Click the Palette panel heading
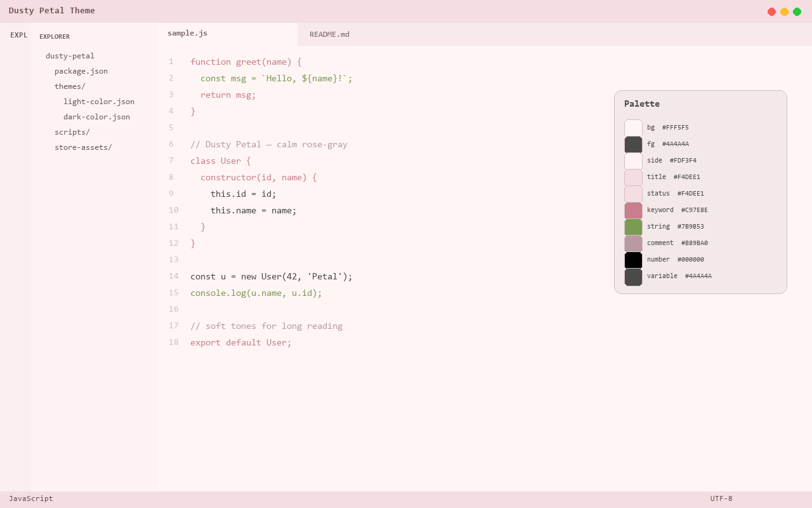 [642, 104]
